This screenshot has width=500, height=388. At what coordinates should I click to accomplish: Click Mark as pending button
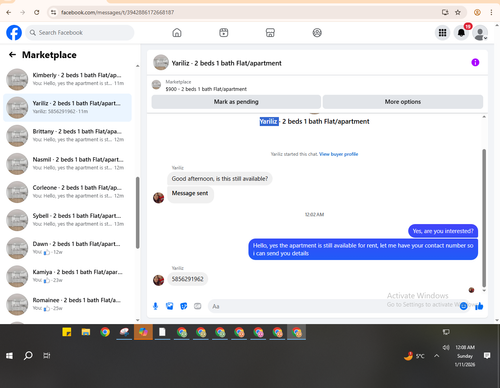coord(236,102)
